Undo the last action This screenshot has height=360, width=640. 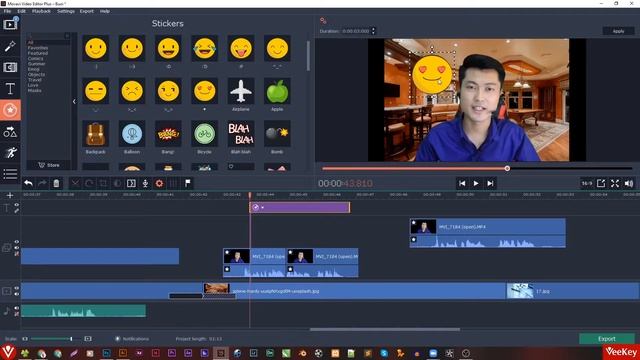28,183
